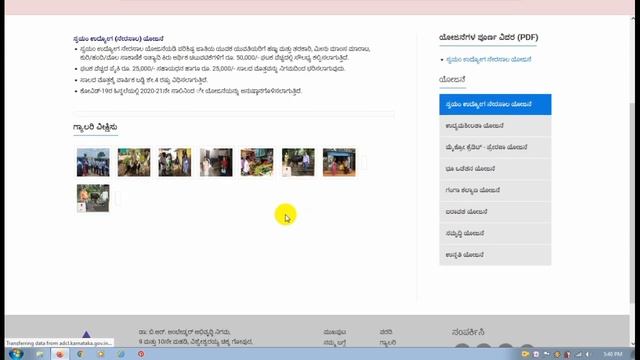Open the Gallery footer link
The image size is (640, 360).
tap(387, 343)
